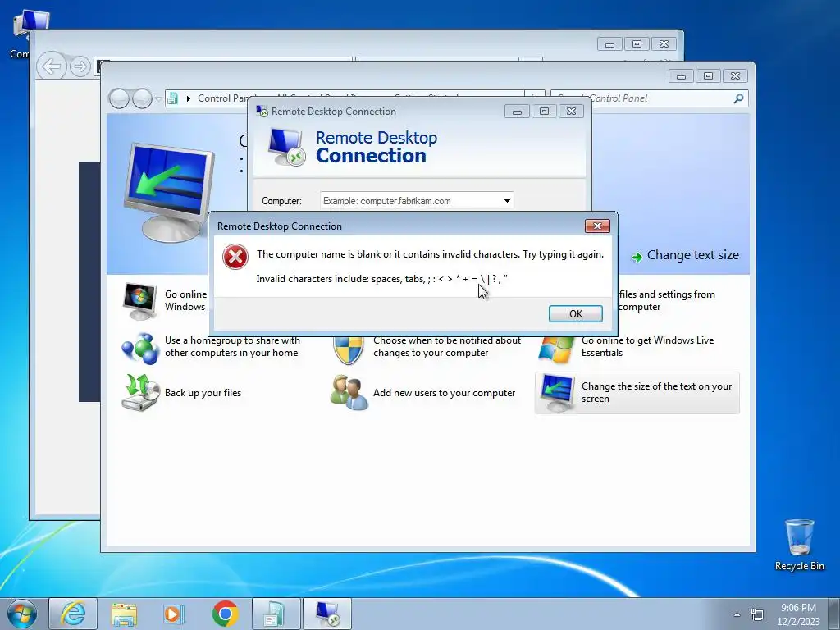Image resolution: width=840 pixels, height=630 pixels.
Task: Click the Change text size monitor icon
Action: [557, 393]
